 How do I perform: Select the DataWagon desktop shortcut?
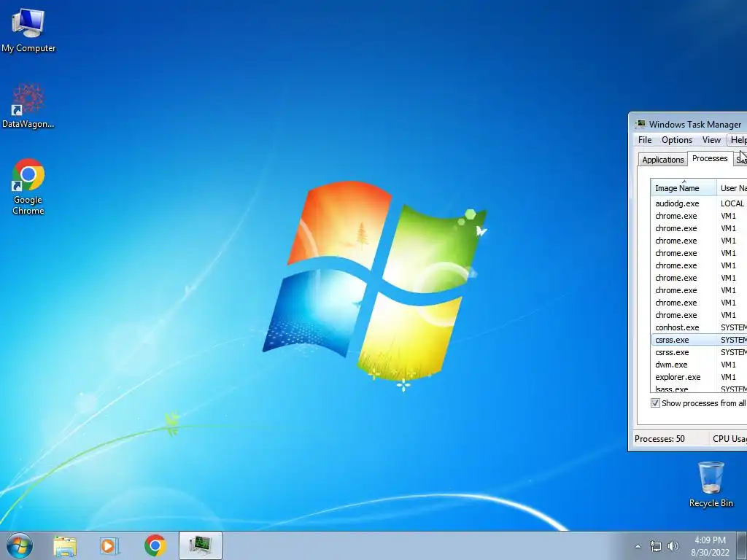(28, 106)
